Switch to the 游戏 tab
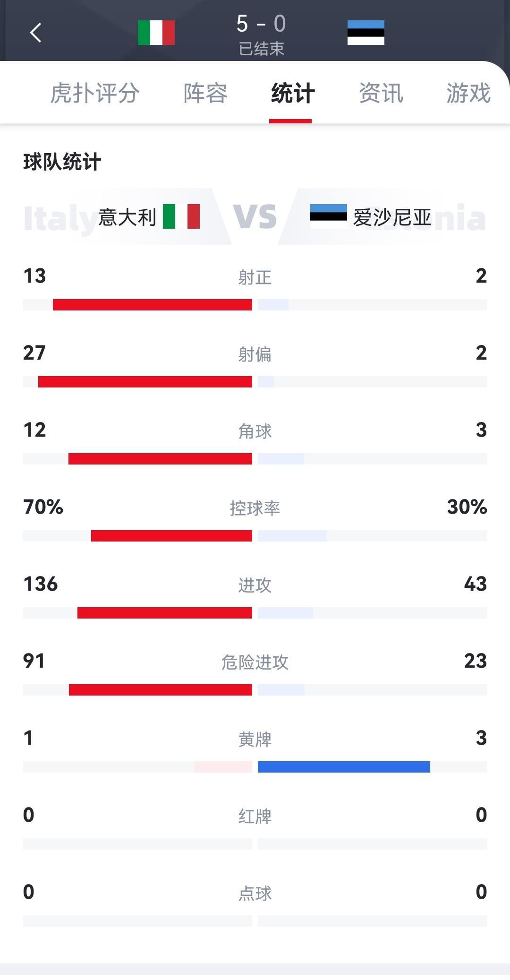This screenshot has width=510, height=980. (x=468, y=93)
